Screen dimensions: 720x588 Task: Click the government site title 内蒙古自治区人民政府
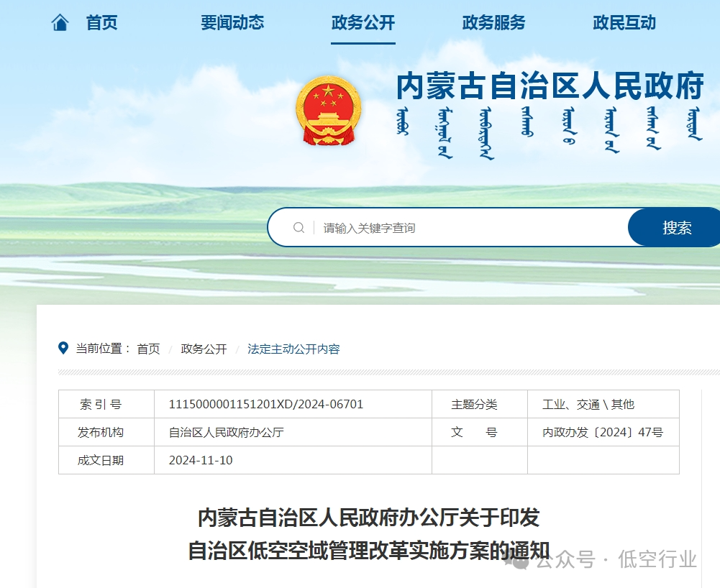(550, 88)
